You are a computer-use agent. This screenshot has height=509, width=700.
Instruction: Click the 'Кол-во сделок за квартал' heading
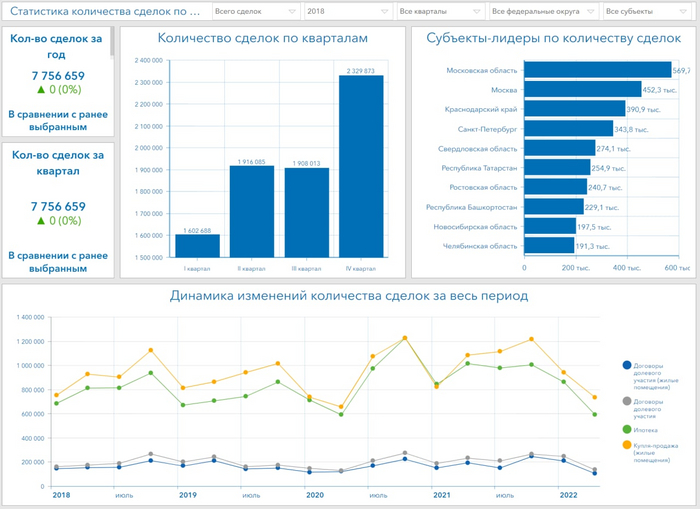[58, 163]
